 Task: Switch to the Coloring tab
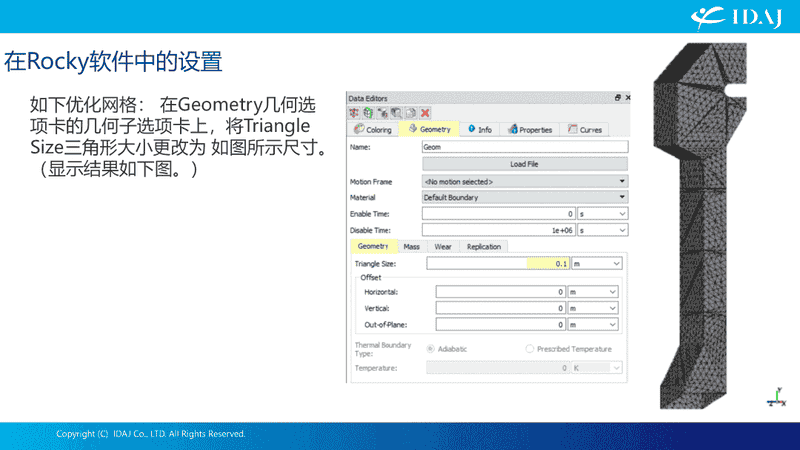point(373,130)
